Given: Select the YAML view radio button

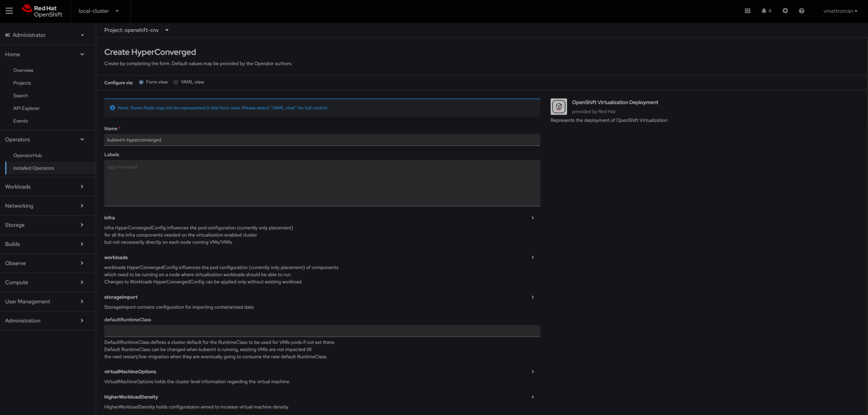Looking at the screenshot, I should pyautogui.click(x=176, y=82).
